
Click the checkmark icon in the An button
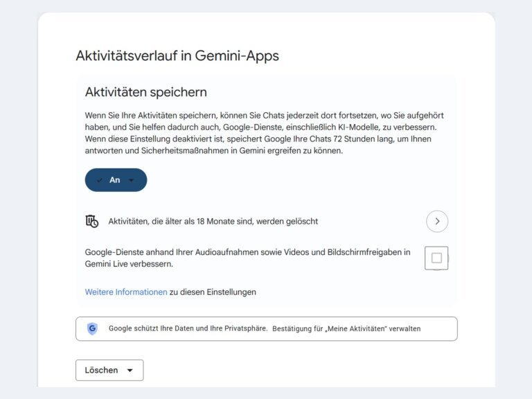pos(99,180)
